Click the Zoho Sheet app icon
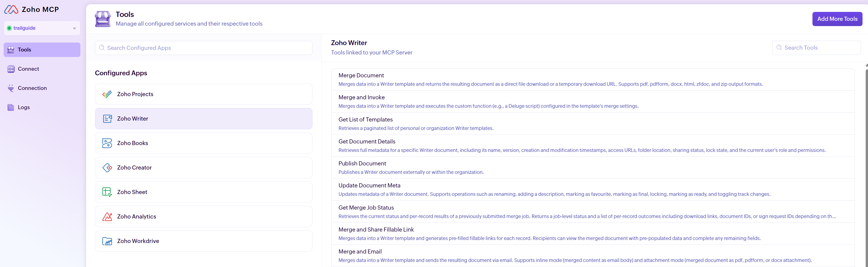Image resolution: width=868 pixels, height=267 pixels. pyautogui.click(x=107, y=192)
